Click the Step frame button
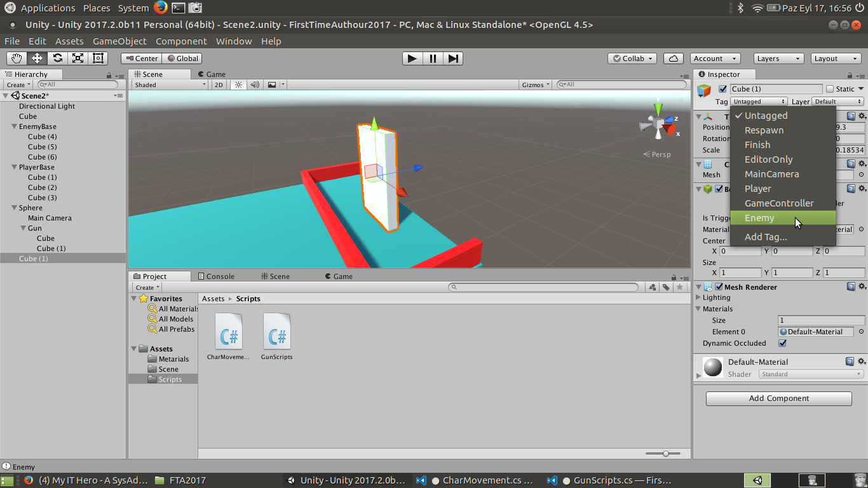The width and height of the screenshot is (868, 488). (x=453, y=58)
